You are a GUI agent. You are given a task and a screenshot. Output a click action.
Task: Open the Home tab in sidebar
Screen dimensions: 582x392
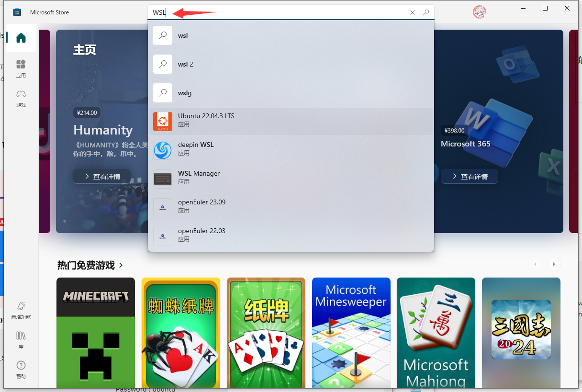click(x=21, y=38)
